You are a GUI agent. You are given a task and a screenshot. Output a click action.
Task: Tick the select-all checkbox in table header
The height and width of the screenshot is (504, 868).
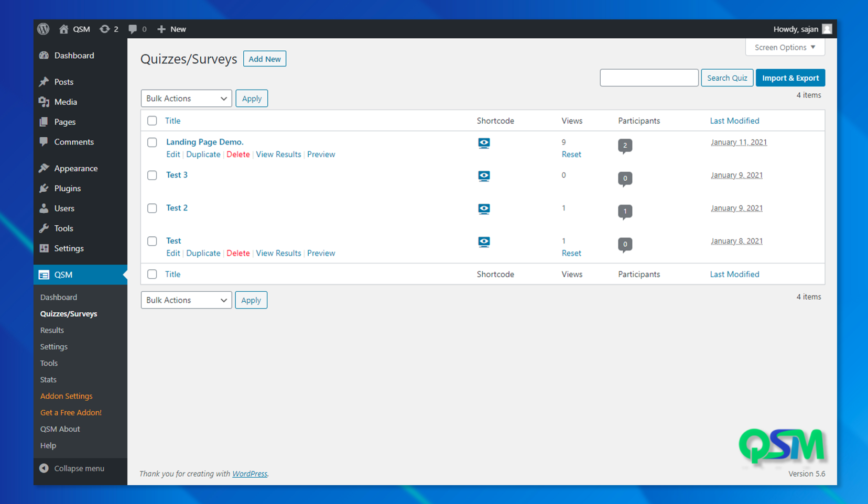click(152, 120)
